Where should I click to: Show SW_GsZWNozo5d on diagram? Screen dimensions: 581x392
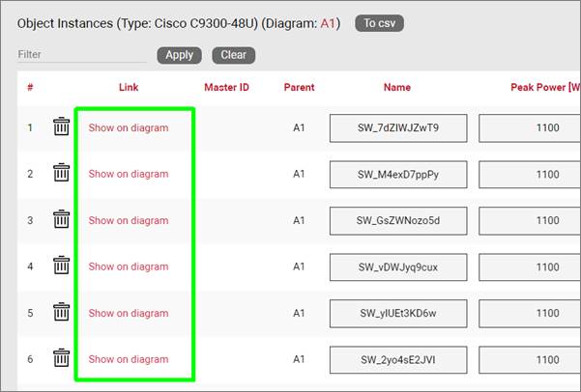129,220
